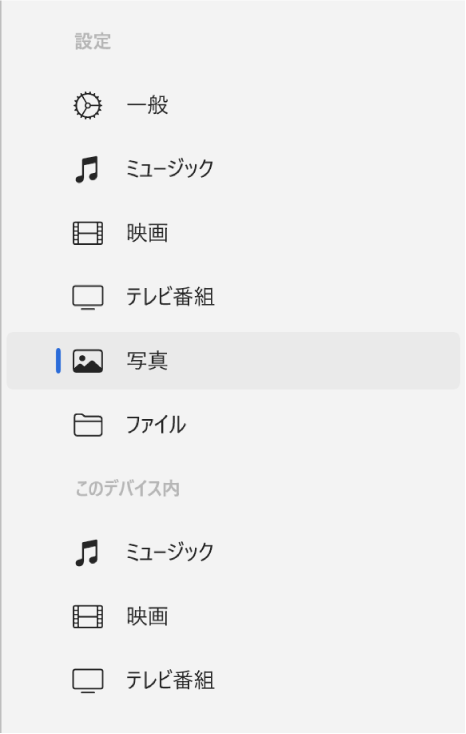Viewport: 466px width, 734px height.
Task: Open ミュージック in the 設定 section
Action: pyautogui.click(x=233, y=169)
